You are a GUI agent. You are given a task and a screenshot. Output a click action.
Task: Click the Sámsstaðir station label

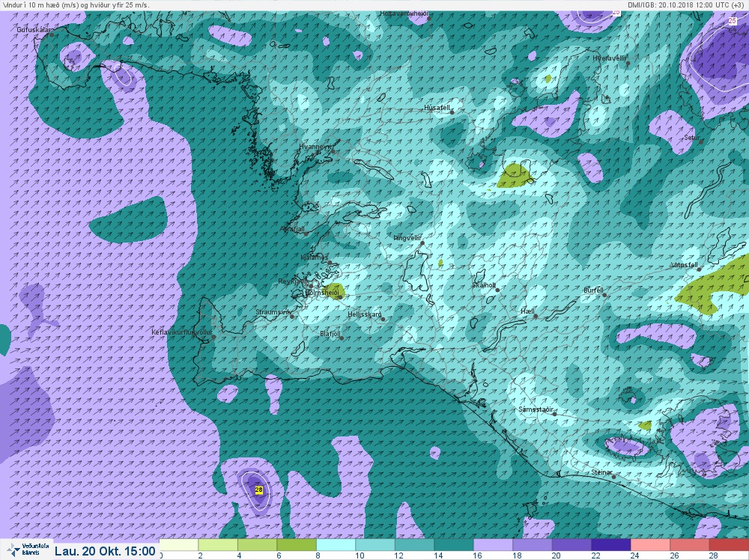(x=536, y=410)
